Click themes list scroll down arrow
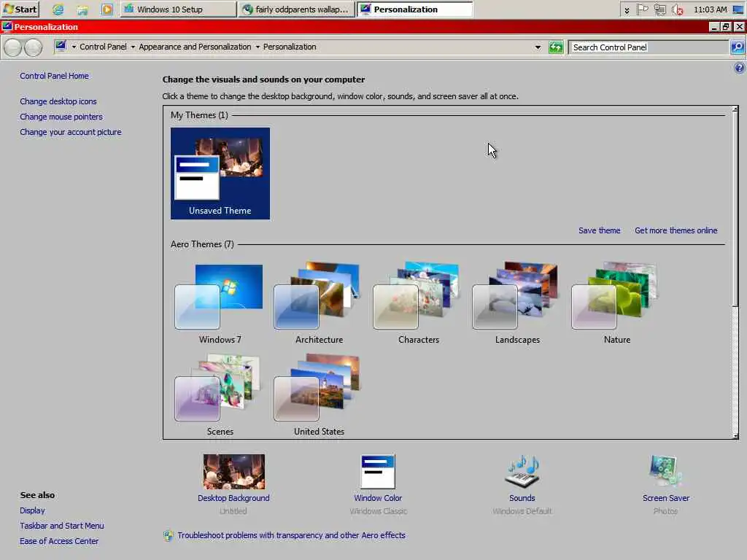 (735, 435)
